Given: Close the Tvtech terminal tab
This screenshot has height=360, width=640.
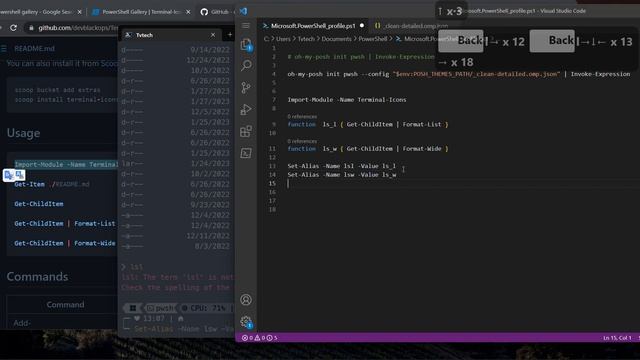Looking at the screenshot, I should pos(213,35).
